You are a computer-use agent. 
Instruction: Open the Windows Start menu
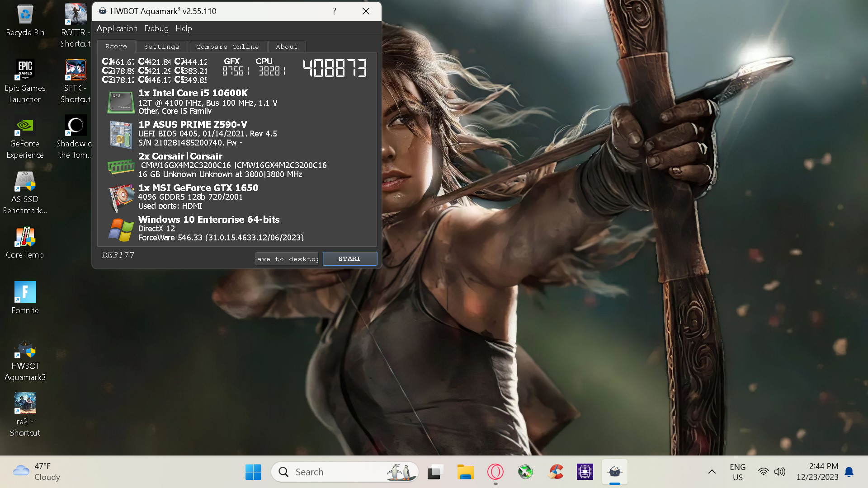point(253,472)
